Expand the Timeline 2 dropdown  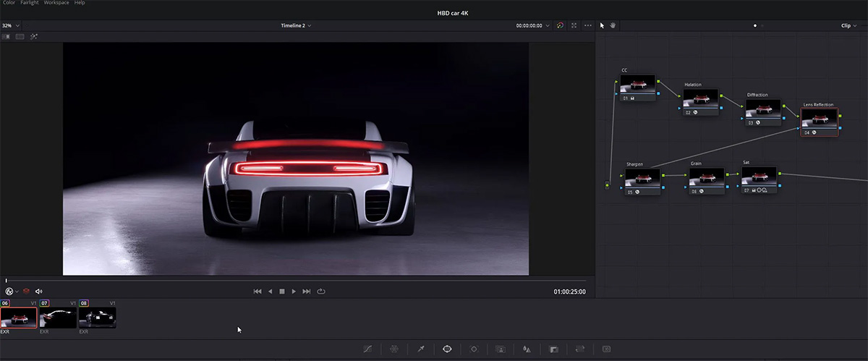(296, 25)
